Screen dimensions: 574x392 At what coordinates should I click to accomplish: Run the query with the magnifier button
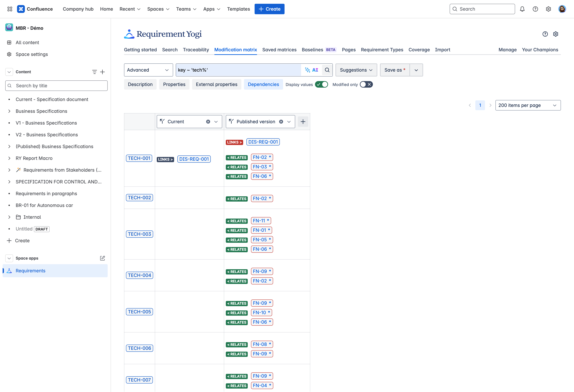coord(327,70)
